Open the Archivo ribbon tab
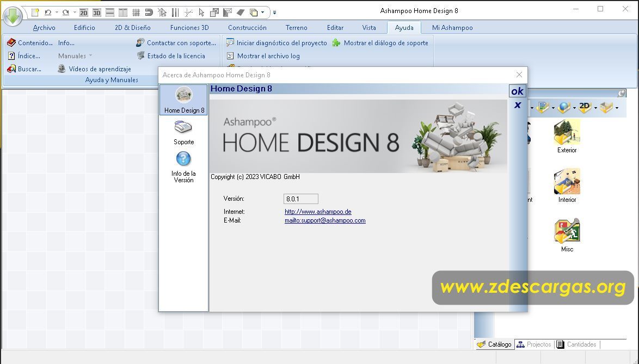The height and width of the screenshot is (364, 639). click(44, 28)
